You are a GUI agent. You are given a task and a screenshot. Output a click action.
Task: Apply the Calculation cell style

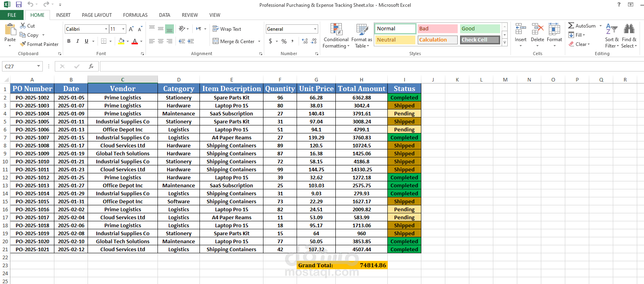[x=438, y=40]
